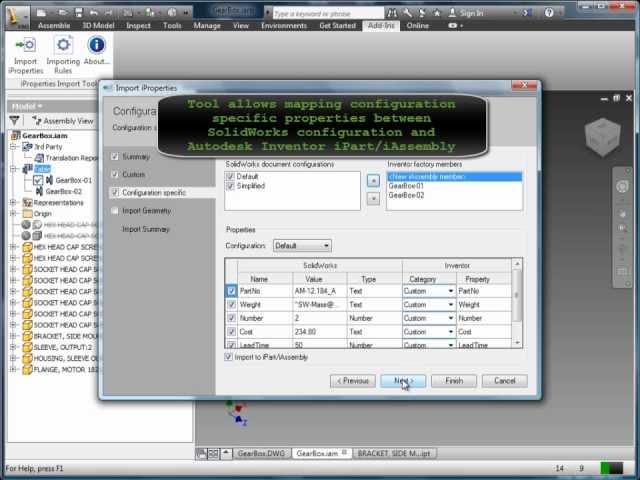
Task: Uncheck the Default SolidWorks configuration
Action: point(230,176)
